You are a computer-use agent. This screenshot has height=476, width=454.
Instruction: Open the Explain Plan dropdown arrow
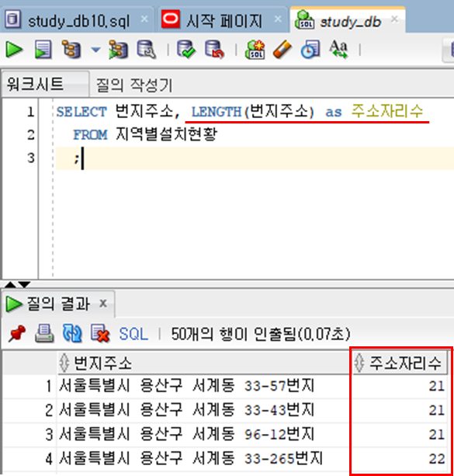[x=95, y=50]
